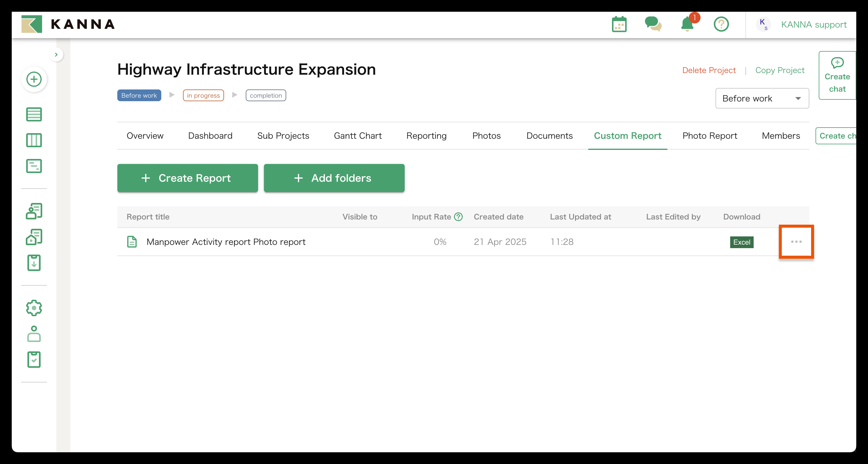Click the Create Report button
868x464 pixels.
[x=187, y=178]
